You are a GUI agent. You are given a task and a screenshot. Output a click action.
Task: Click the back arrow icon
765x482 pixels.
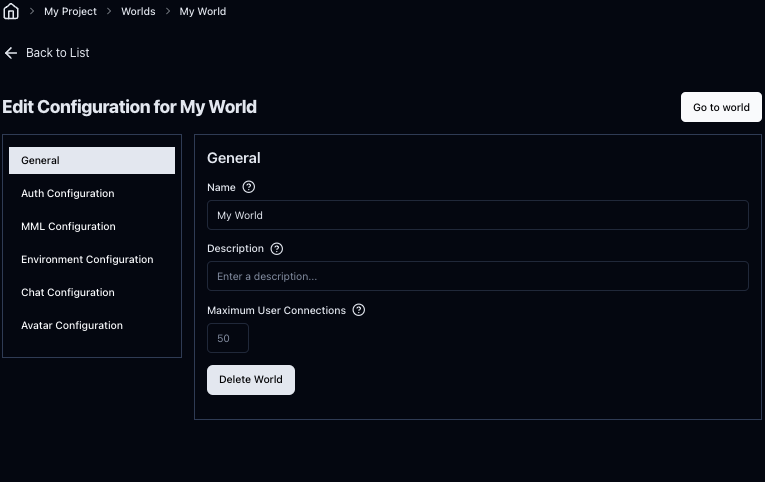[11, 53]
